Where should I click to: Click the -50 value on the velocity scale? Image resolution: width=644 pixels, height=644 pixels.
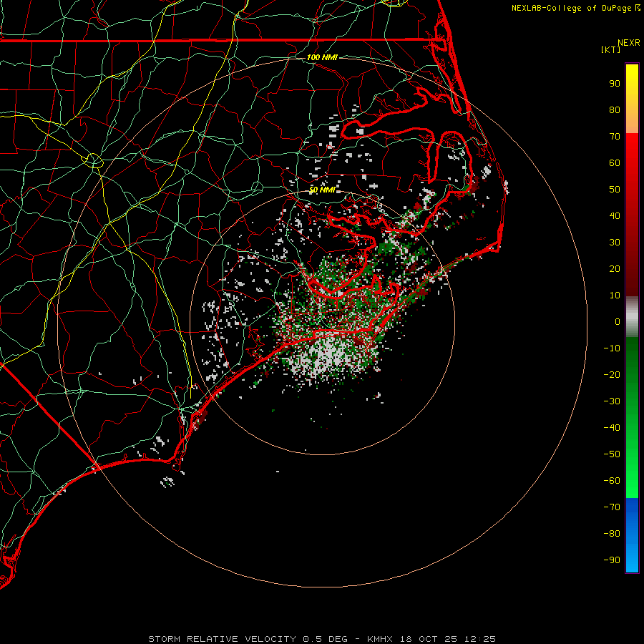click(x=612, y=454)
